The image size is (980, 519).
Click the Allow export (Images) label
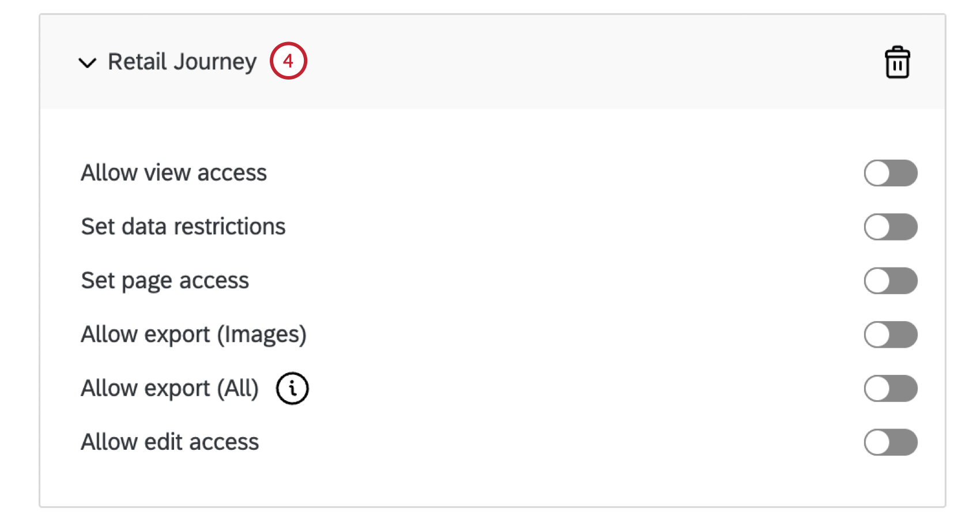click(194, 334)
